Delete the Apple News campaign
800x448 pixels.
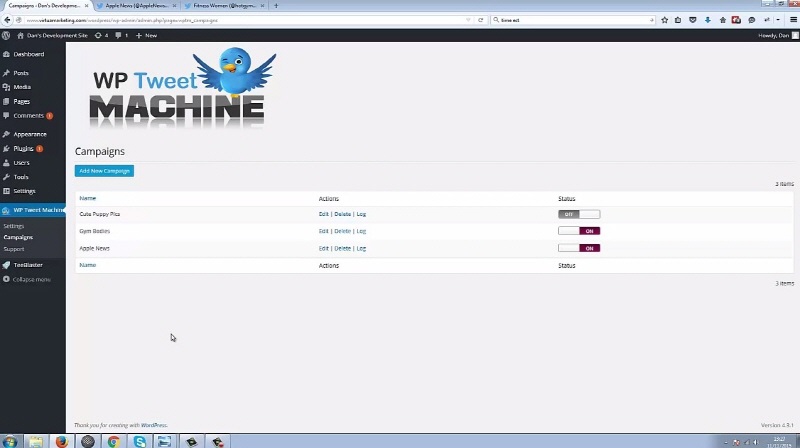[x=342, y=248]
